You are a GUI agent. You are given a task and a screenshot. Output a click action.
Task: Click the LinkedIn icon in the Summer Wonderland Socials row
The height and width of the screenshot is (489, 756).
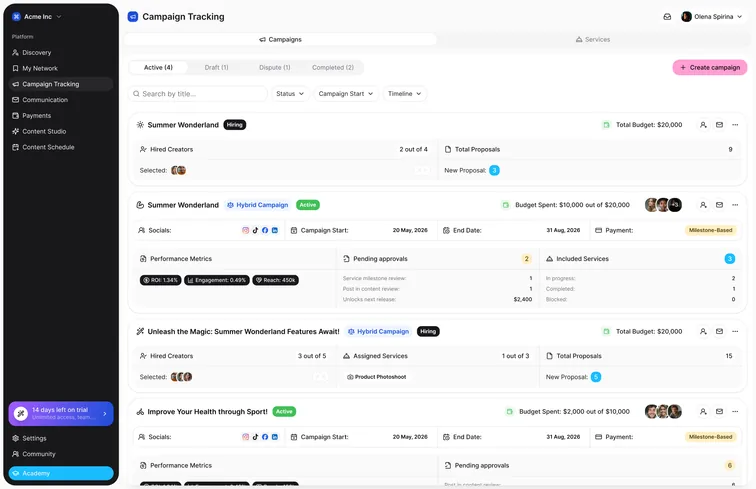[x=275, y=231]
